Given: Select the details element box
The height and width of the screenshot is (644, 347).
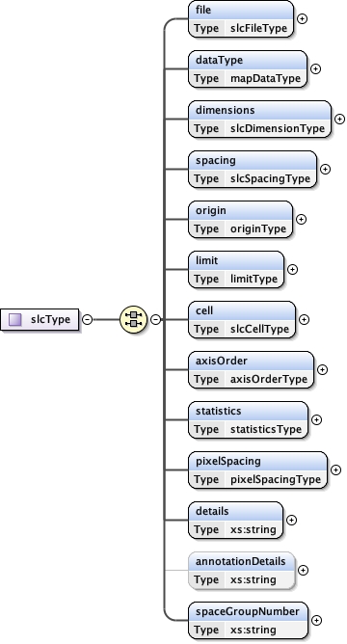Looking at the screenshot, I should pyautogui.click(x=236, y=520).
